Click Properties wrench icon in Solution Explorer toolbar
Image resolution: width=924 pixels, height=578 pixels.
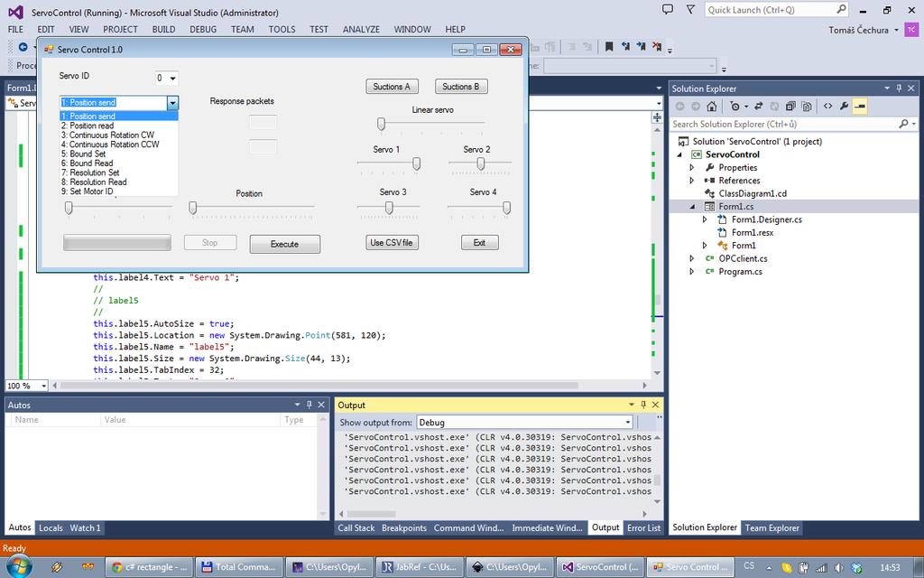pyautogui.click(x=844, y=107)
